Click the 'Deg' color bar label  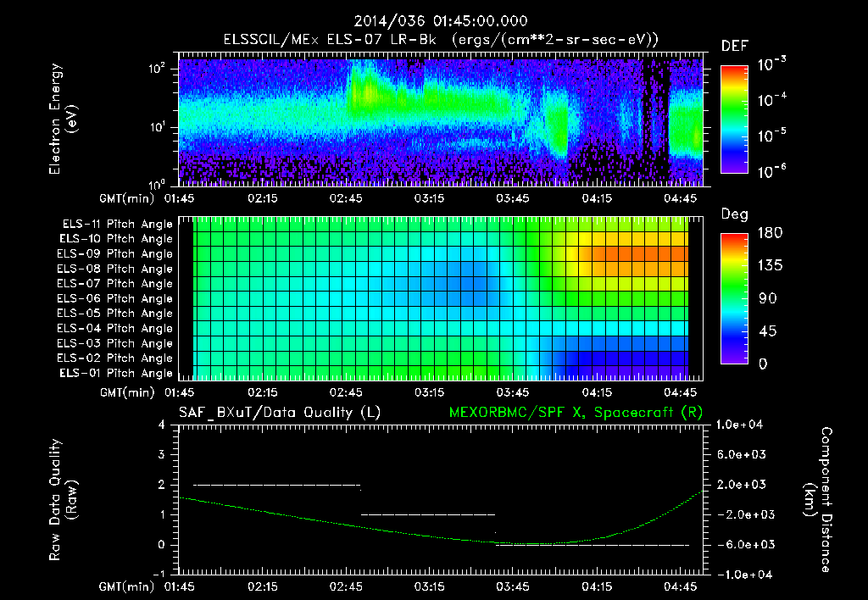(735, 214)
